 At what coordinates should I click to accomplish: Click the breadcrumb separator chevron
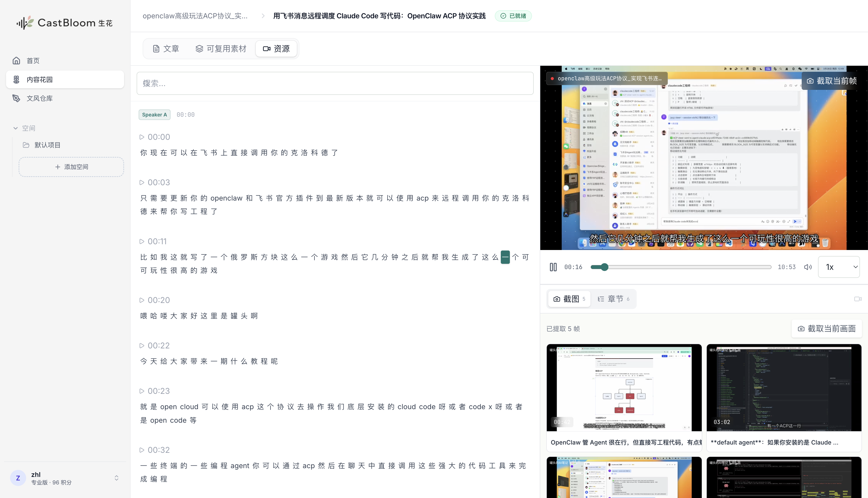[263, 16]
